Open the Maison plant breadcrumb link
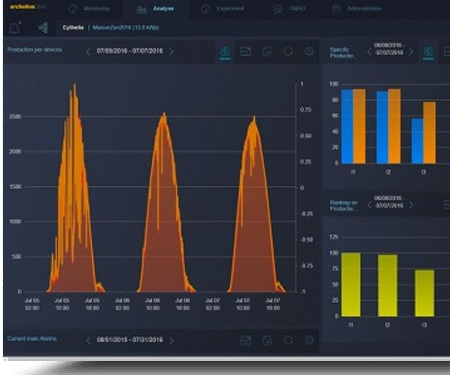 click(x=126, y=28)
